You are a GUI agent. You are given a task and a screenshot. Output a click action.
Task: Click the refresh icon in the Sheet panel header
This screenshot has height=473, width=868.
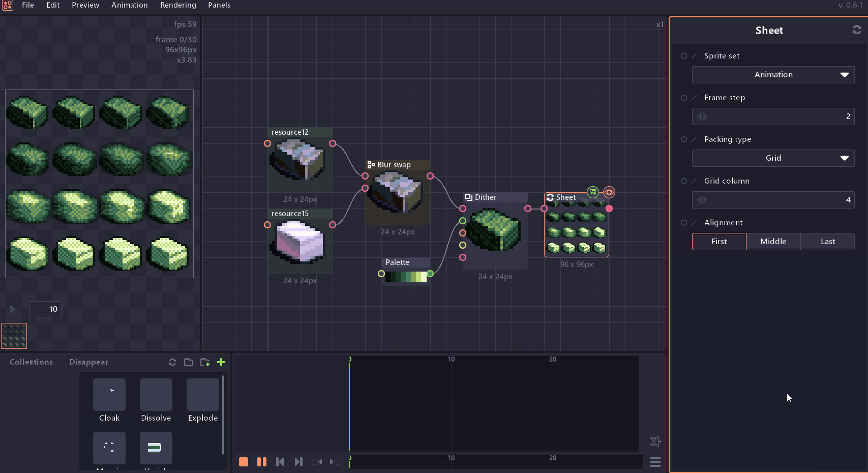856,29
